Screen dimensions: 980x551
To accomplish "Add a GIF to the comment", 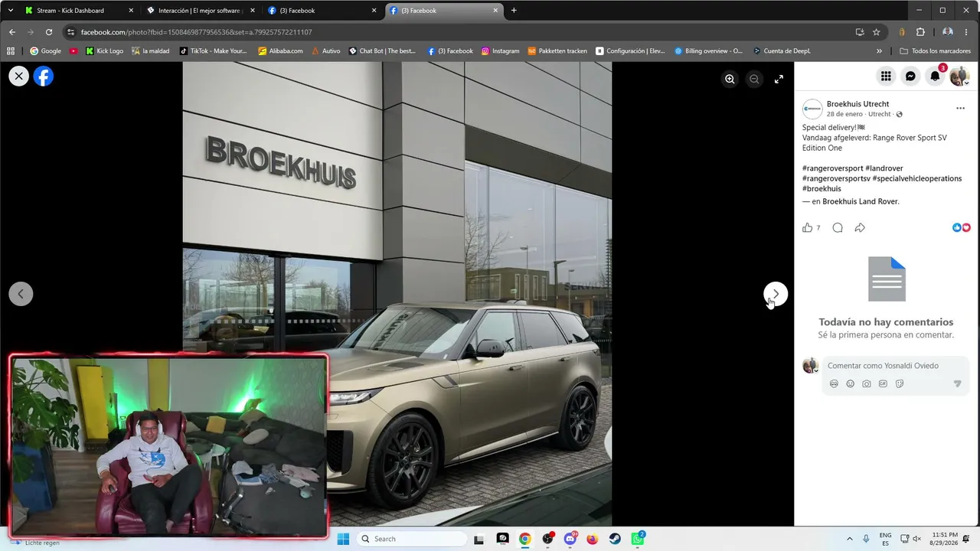I will click(883, 383).
